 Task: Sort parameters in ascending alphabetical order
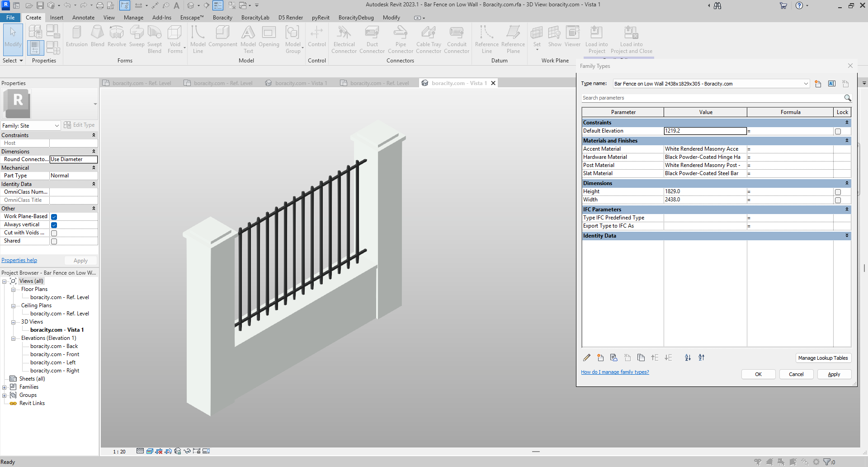(688, 357)
